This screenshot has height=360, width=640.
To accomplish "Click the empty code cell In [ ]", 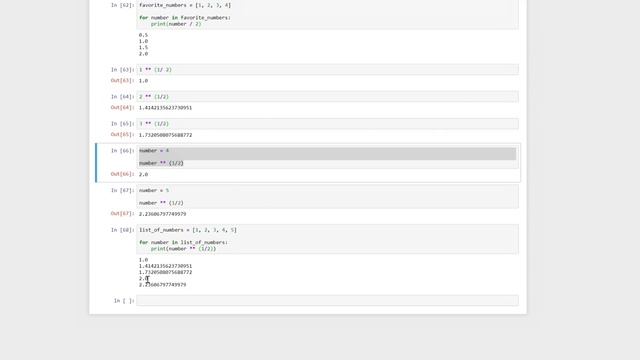I will pyautogui.click(x=327, y=301).
